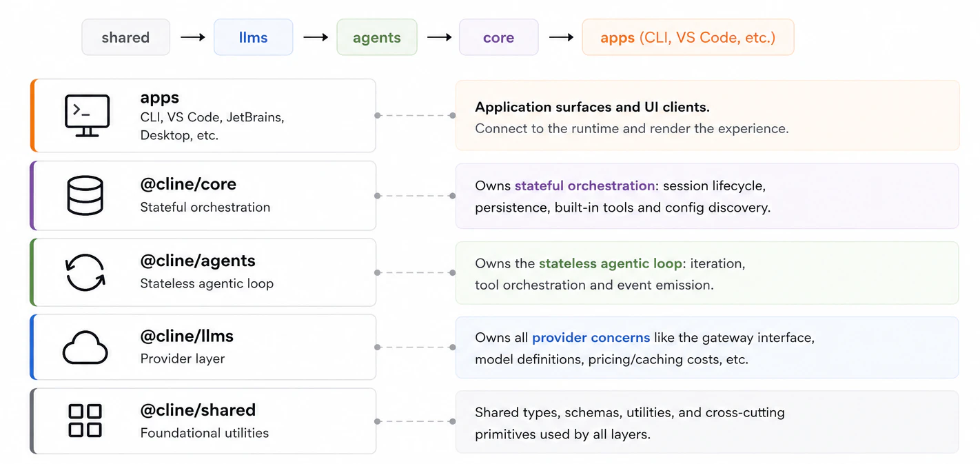Click 'CLI, VS Code, JetBrains, Desktop, etc.' subtitle
Viewport: 980px width, 464px height.
[212, 126]
